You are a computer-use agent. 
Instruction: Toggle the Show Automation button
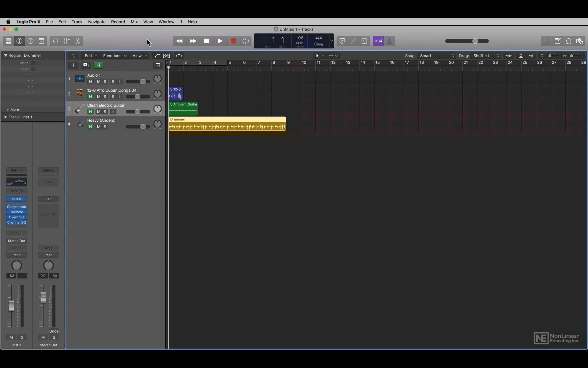tap(156, 56)
